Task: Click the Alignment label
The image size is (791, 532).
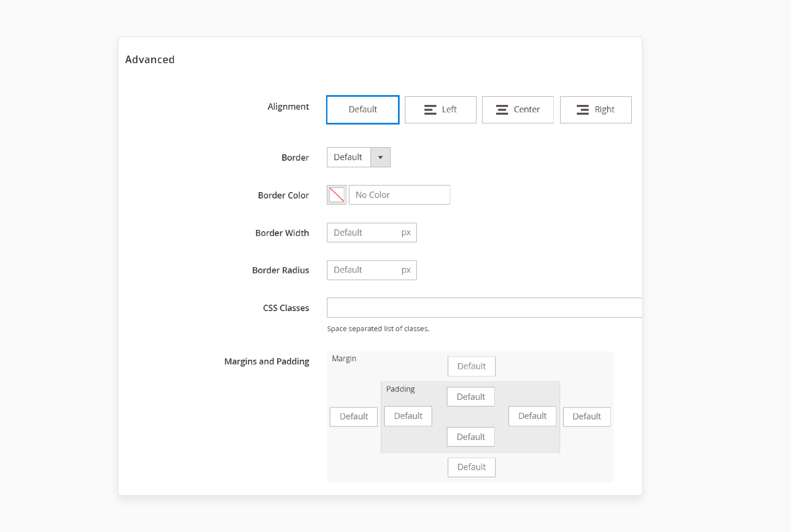Action: coord(288,107)
